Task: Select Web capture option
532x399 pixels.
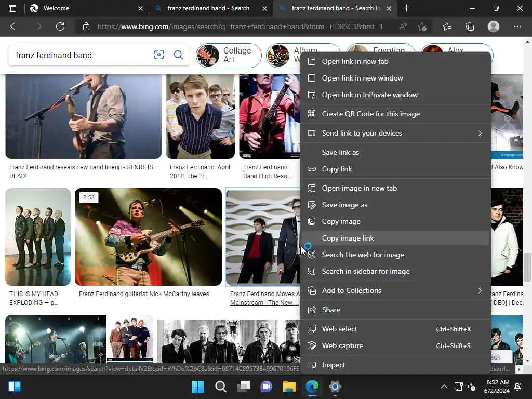Action: pyautogui.click(x=395, y=345)
